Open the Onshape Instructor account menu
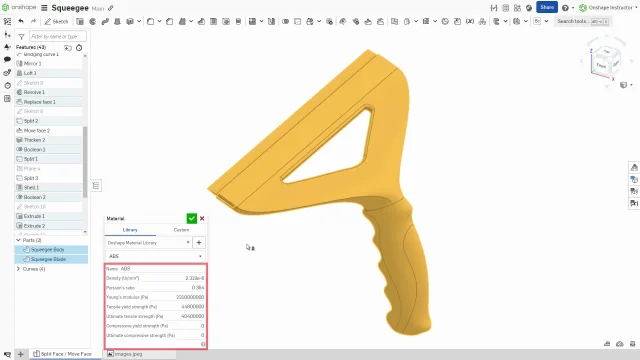 [x=608, y=8]
